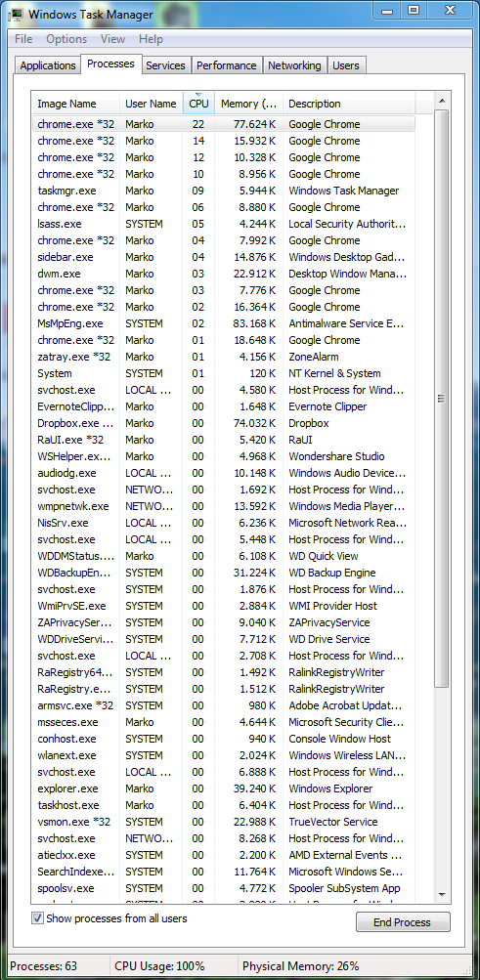Switch to the Applications tab
The height and width of the screenshot is (980, 480).
tap(48, 65)
